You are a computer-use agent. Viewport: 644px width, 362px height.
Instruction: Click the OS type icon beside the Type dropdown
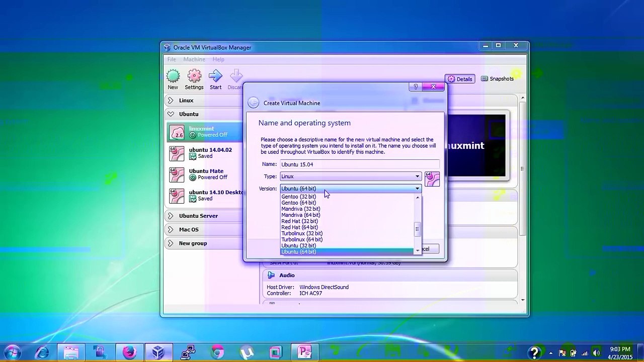432,179
